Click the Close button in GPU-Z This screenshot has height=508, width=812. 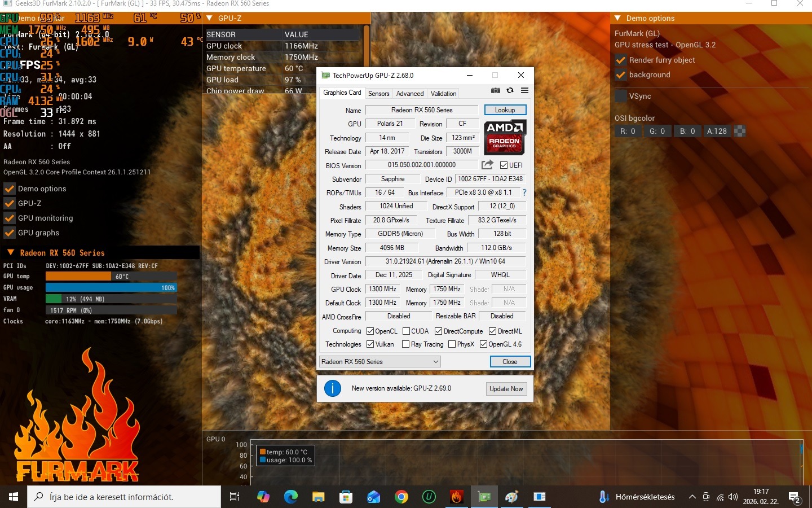coord(510,362)
